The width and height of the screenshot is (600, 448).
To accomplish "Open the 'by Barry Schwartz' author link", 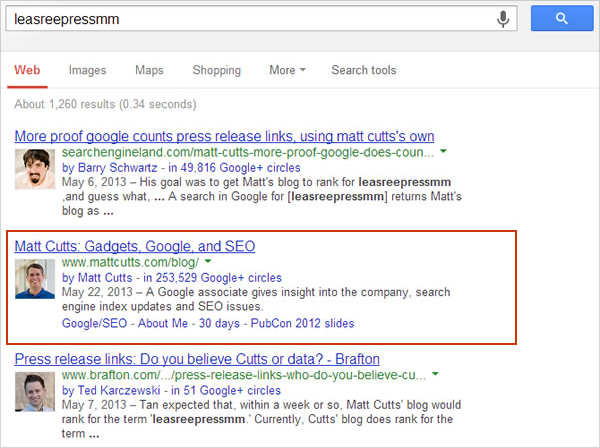I will click(x=109, y=168).
